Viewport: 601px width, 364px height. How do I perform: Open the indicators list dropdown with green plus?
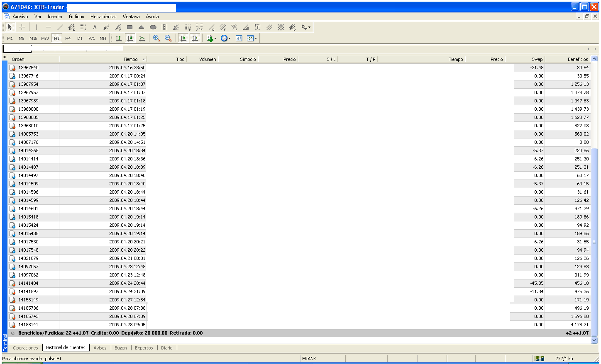click(212, 38)
